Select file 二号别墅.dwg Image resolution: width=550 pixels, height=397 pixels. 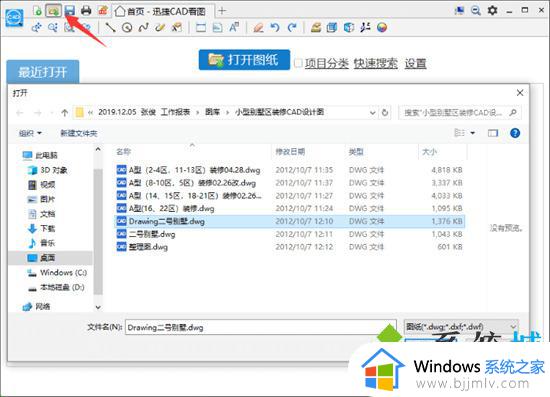[x=290, y=234]
